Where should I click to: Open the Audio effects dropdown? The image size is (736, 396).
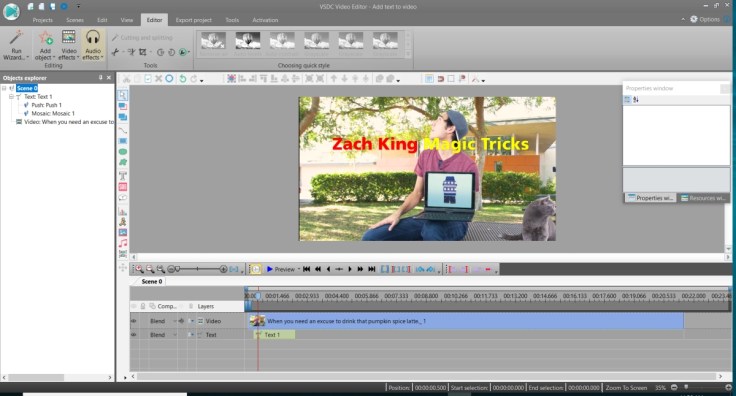(x=92, y=45)
